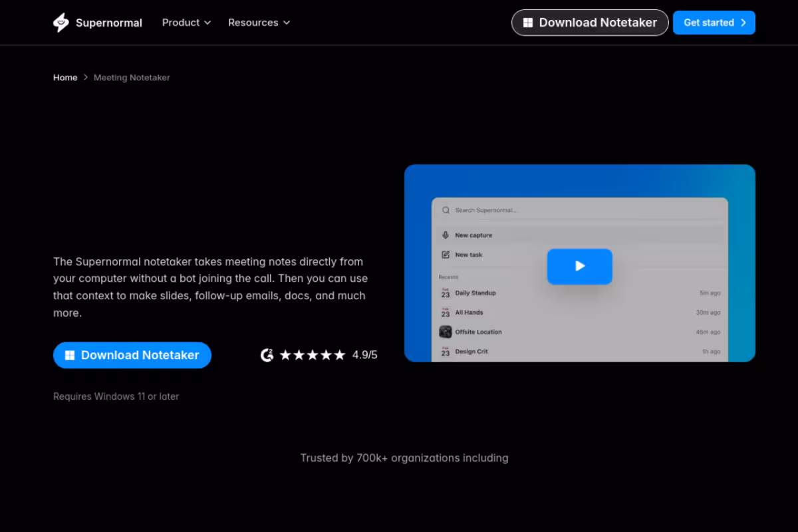Screen dimensions: 798x532
Task: Select the Design Crit row
Action: (x=580, y=351)
